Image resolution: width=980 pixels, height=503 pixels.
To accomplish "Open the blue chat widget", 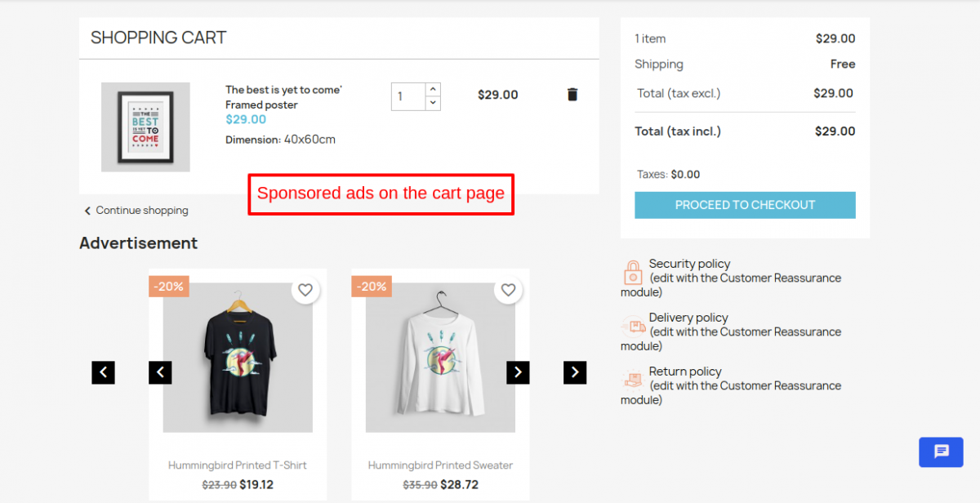I will [x=941, y=452].
